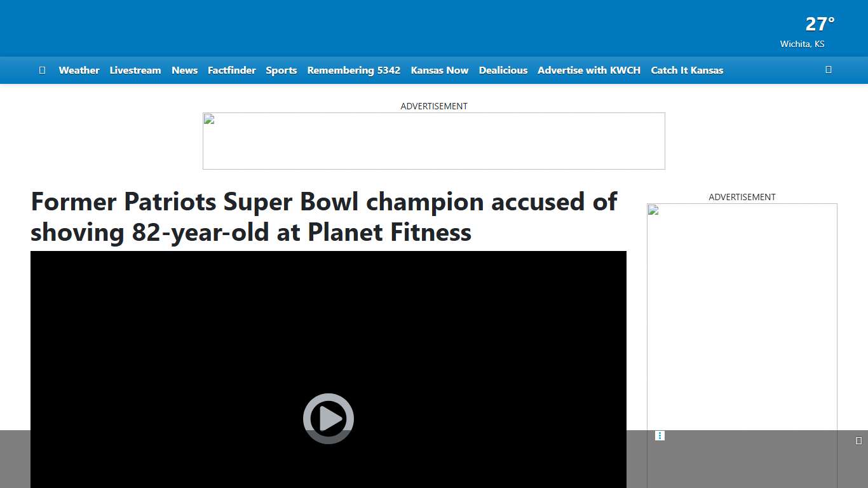Open the Sports section
Viewport: 868px width, 488px height.
[281, 70]
